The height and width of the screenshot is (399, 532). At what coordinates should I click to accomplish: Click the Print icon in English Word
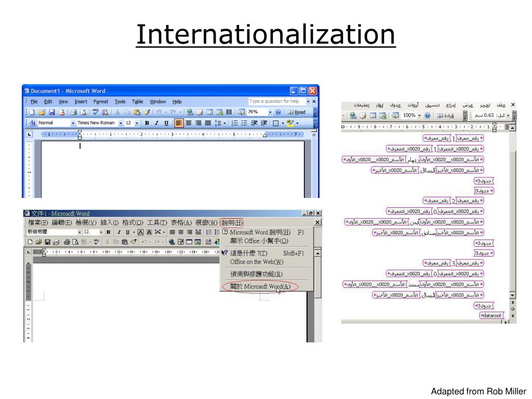(x=73, y=112)
